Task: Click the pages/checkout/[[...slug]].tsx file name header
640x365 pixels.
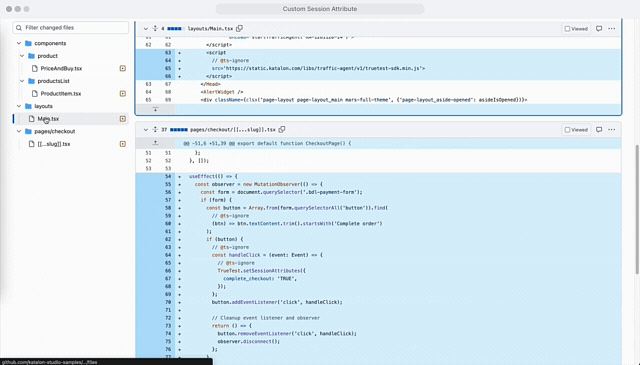Action: (233, 130)
